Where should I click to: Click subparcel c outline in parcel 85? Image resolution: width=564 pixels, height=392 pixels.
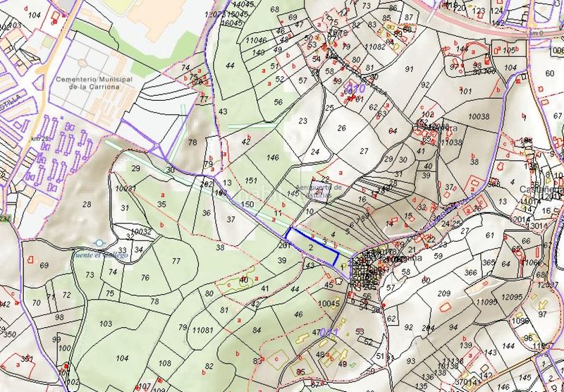click(278, 360)
